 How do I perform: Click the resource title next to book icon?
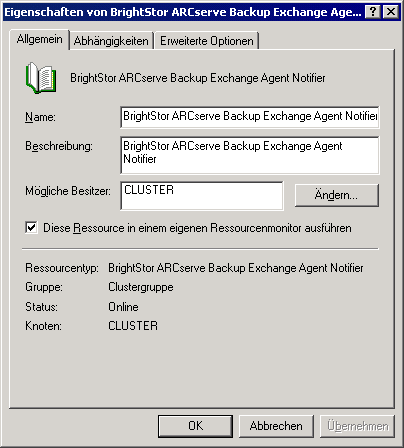(198, 78)
